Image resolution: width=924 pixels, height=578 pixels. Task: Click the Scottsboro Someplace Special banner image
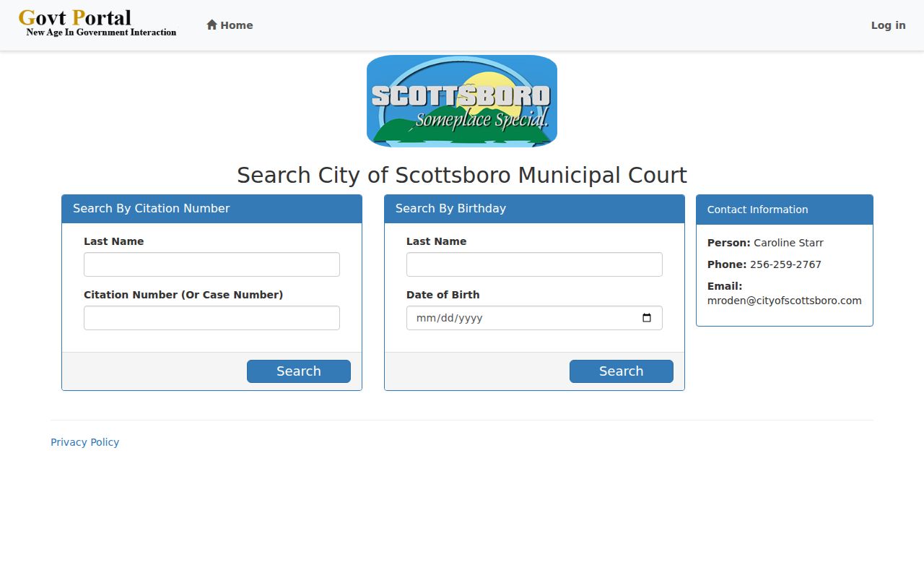(462, 101)
